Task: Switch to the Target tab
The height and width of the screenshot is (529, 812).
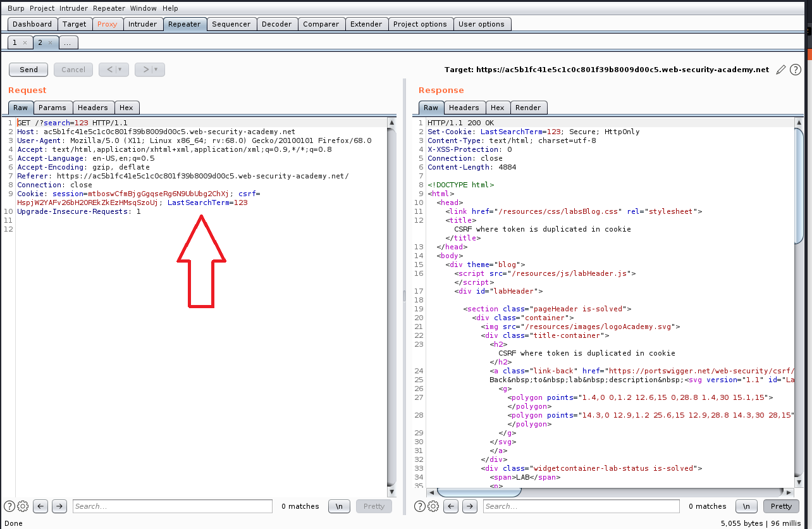Action: (x=75, y=24)
